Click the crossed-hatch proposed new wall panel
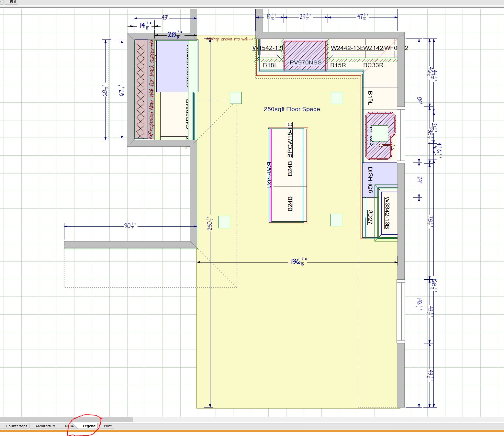The image size is (504, 436). pos(141,89)
